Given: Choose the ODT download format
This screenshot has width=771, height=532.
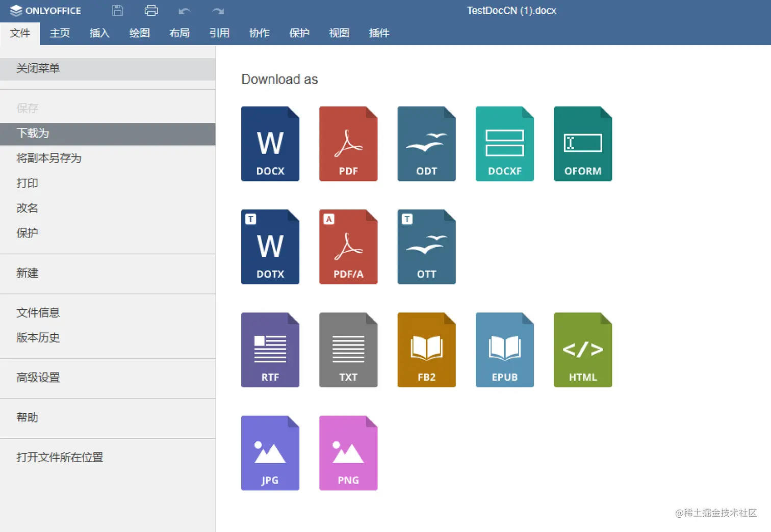Looking at the screenshot, I should coord(426,144).
